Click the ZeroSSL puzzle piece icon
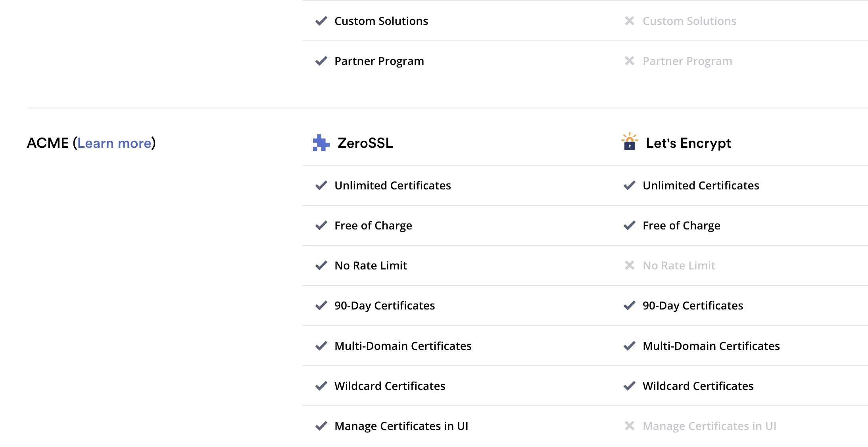 (321, 143)
